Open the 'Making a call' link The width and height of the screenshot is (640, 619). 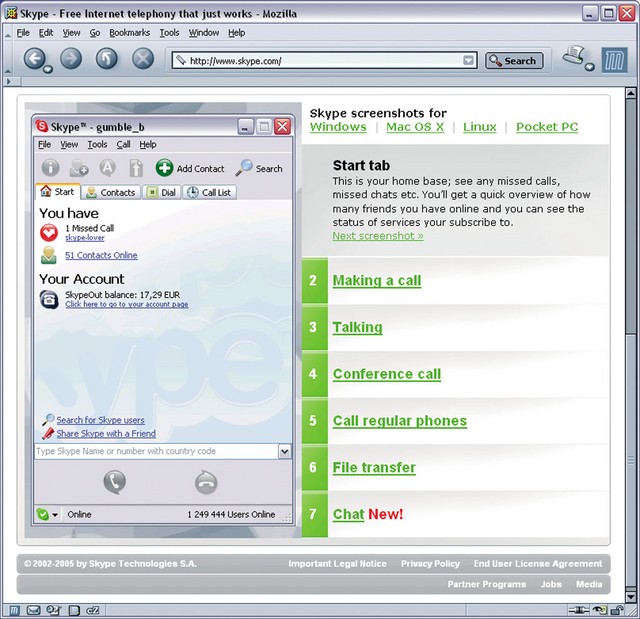pyautogui.click(x=377, y=280)
